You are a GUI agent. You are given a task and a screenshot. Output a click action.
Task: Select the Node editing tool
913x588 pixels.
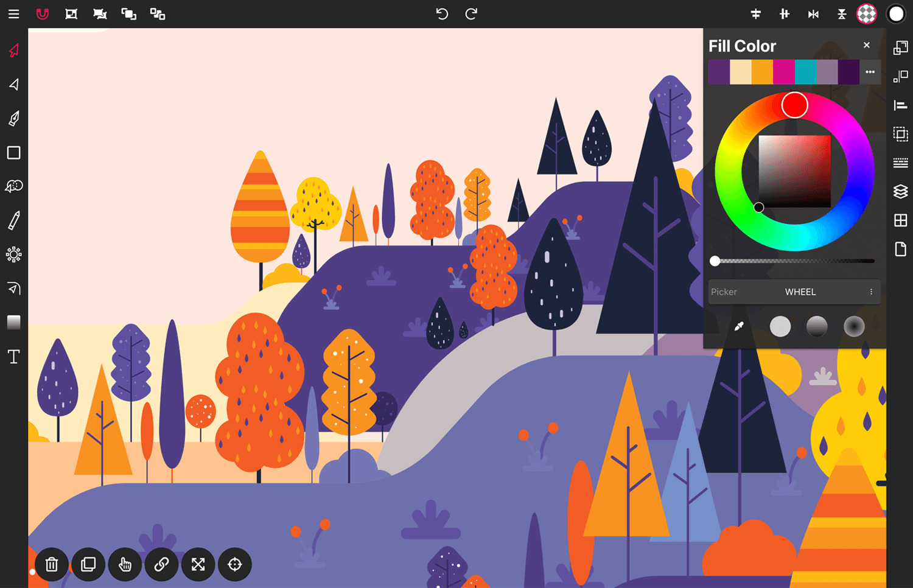click(13, 85)
